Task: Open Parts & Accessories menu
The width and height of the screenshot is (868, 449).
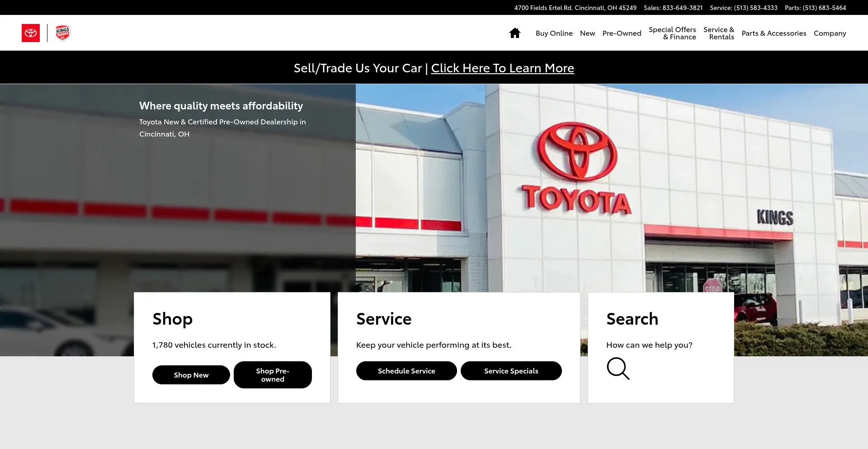Action: click(x=774, y=33)
